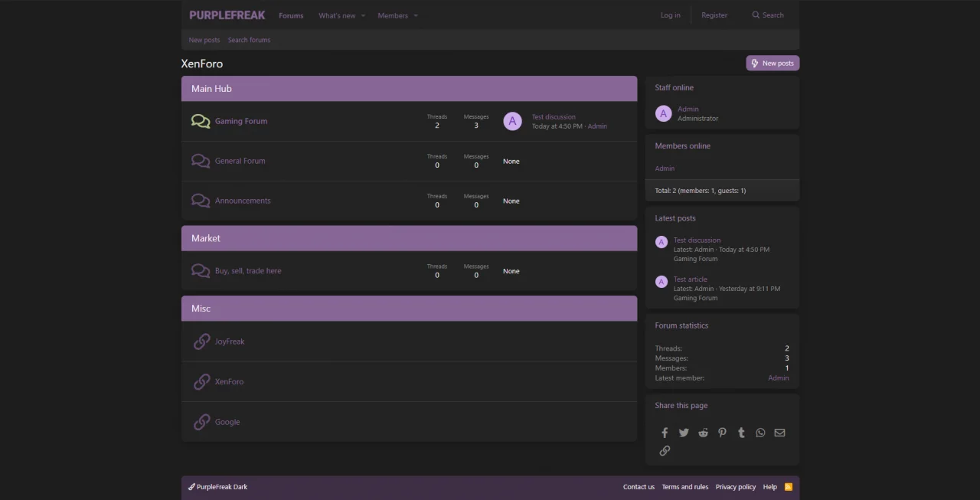Click the Log in link
Screen dimensions: 980x500
click(670, 15)
